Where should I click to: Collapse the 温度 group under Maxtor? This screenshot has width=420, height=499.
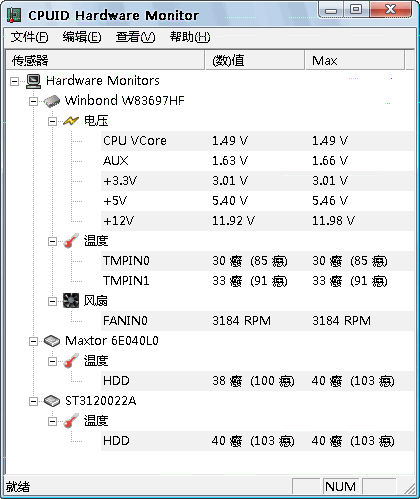pos(52,361)
